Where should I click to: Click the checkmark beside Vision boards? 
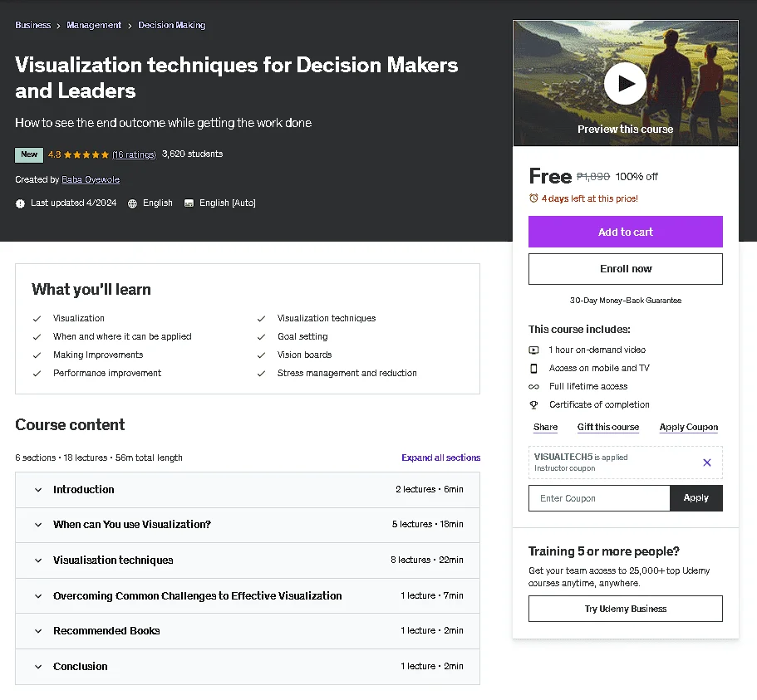(261, 355)
